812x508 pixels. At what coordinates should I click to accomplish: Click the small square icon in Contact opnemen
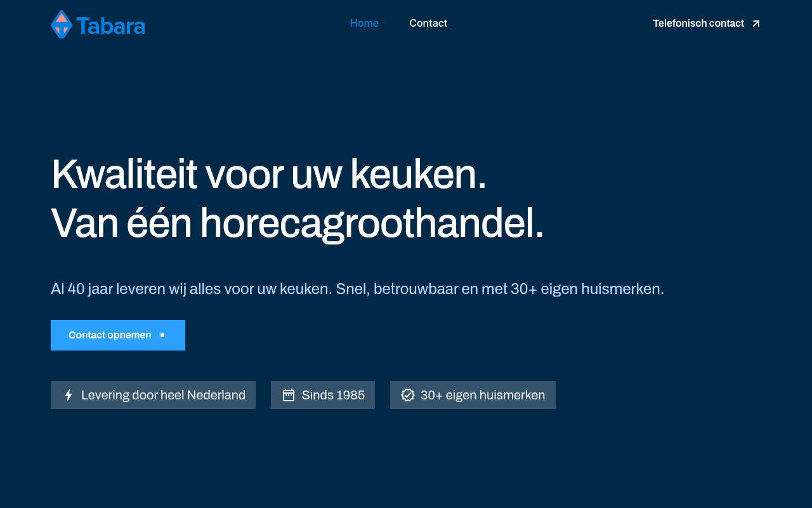tap(162, 335)
